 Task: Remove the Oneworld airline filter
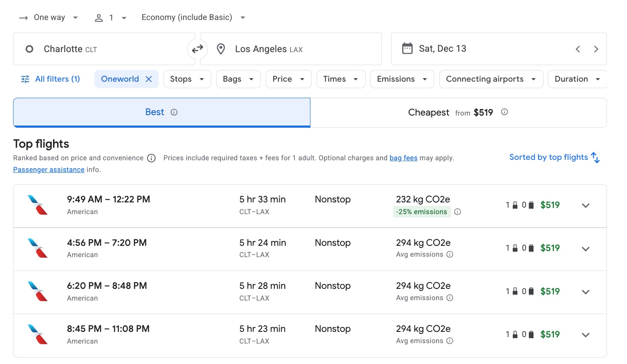[x=149, y=79]
